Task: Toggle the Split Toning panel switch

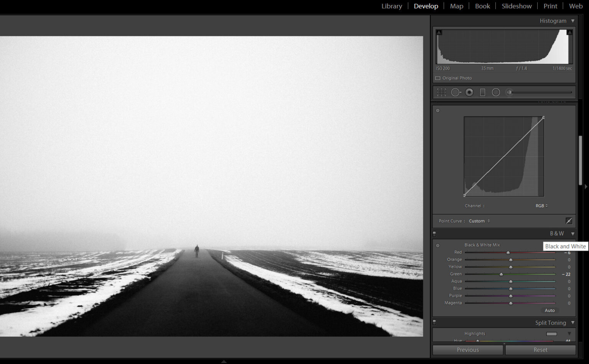Action: point(434,322)
